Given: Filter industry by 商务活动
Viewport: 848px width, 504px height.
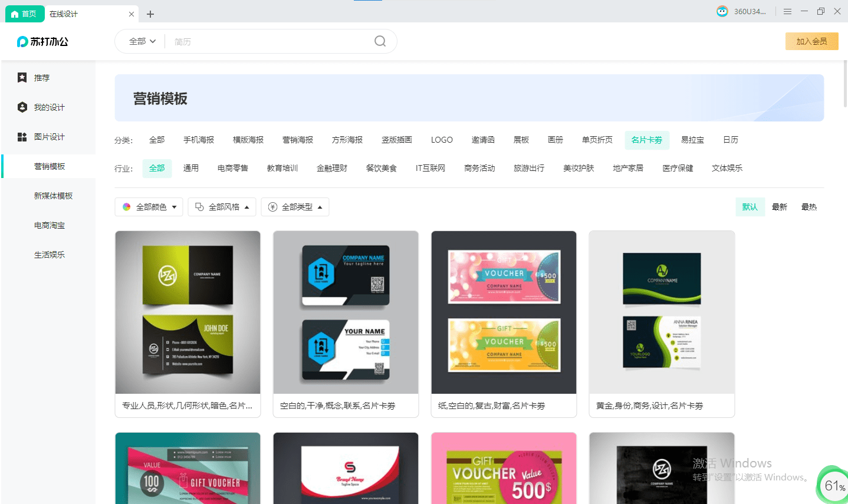Looking at the screenshot, I should pos(479,168).
